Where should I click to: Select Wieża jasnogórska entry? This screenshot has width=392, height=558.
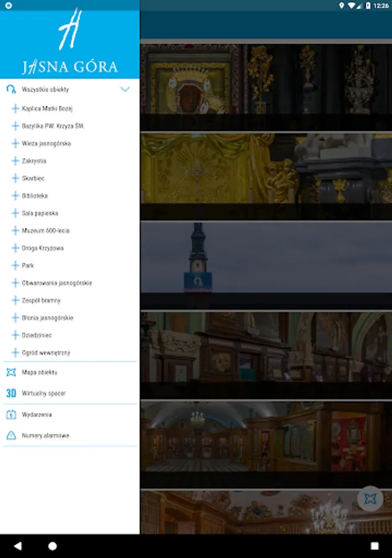click(x=46, y=143)
